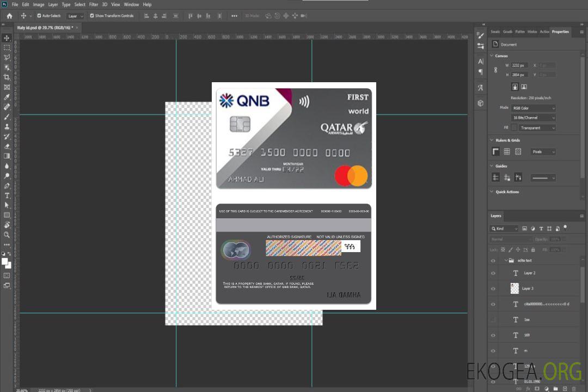Open the Paragraph panel icon
The width and height of the screenshot is (588, 392).
click(480, 72)
